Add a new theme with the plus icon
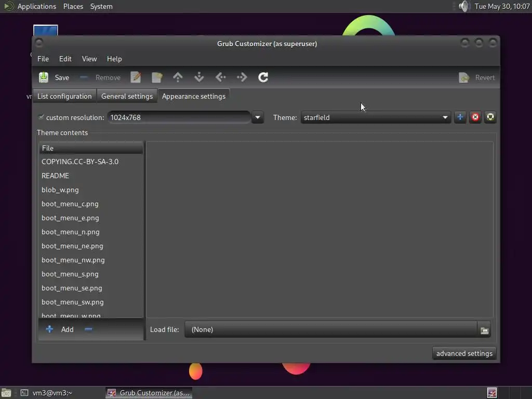The height and width of the screenshot is (399, 532). point(460,117)
